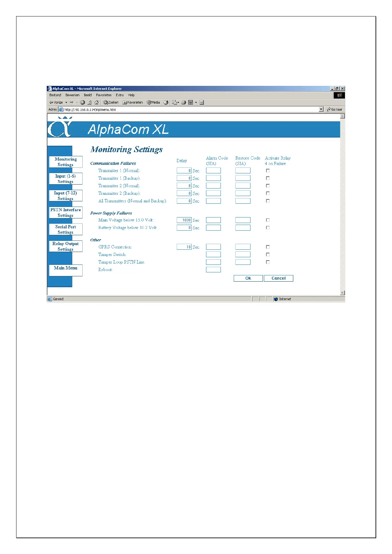Enable relay for Transmitter 2 (Backup) failure
The image size is (392, 554).
click(268, 193)
